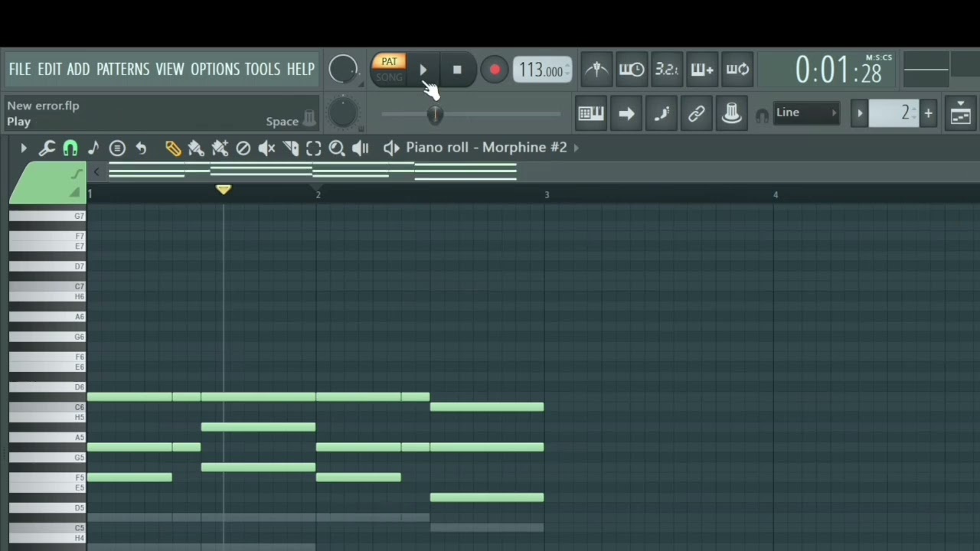Toggle the piano roll snap magnet icon
Image resolution: width=980 pixels, height=551 pixels.
click(x=70, y=148)
